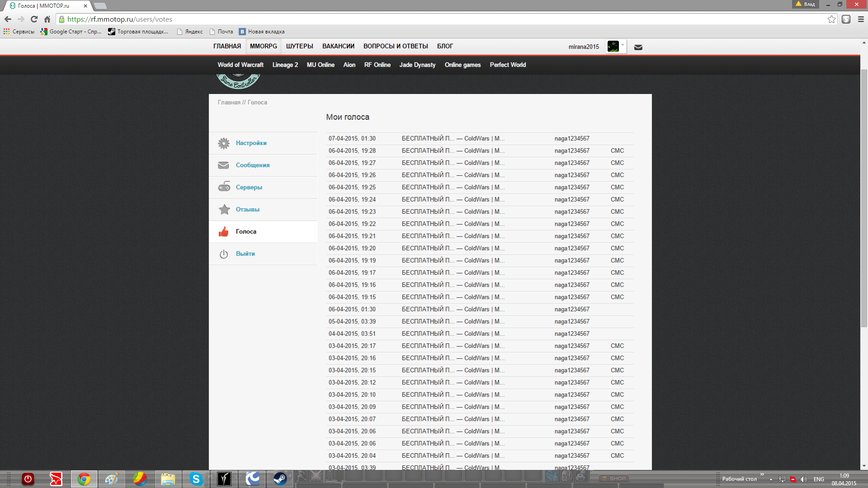Open Steam from the taskbar
This screenshot has width=868, height=488.
coord(280,479)
